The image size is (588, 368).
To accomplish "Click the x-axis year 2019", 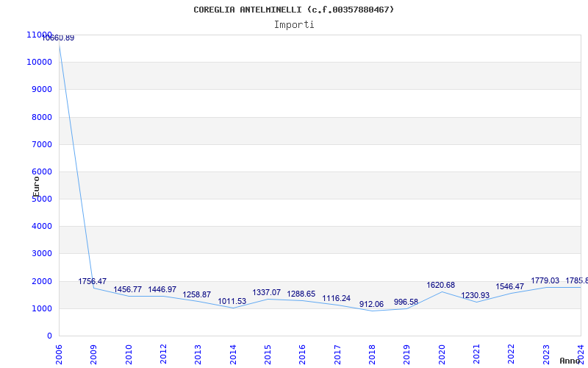I will 407,355.
